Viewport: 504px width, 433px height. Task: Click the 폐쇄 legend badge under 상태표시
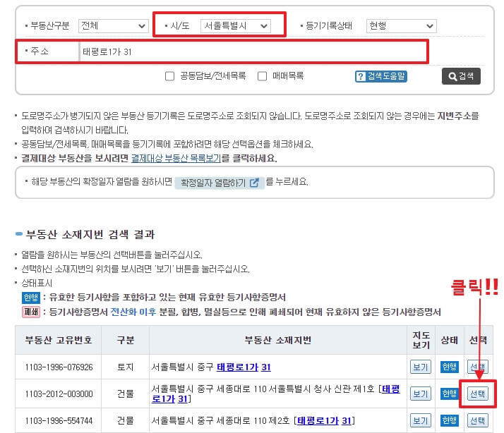(31, 312)
